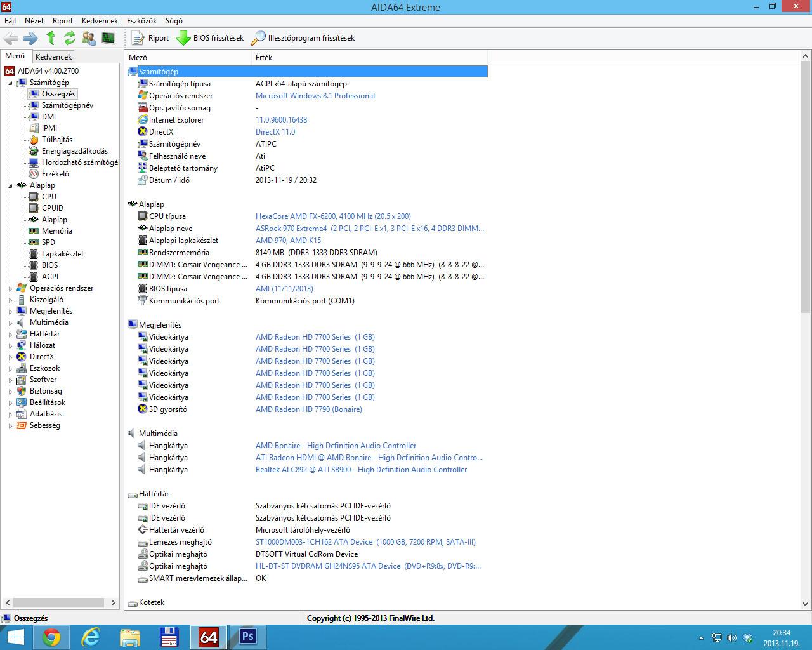Click the vertical scrollbar down arrow
This screenshot has height=650, width=812.
806,604
